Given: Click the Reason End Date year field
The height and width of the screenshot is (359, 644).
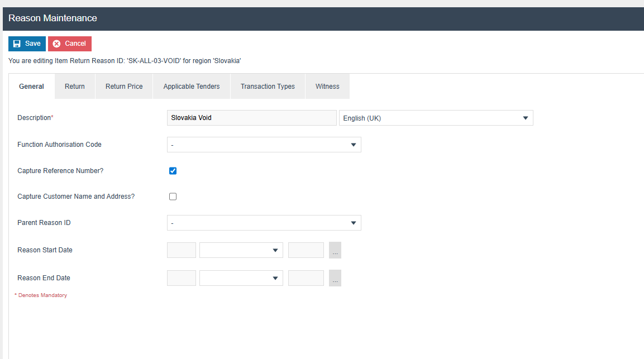Looking at the screenshot, I should pyautogui.click(x=306, y=278).
